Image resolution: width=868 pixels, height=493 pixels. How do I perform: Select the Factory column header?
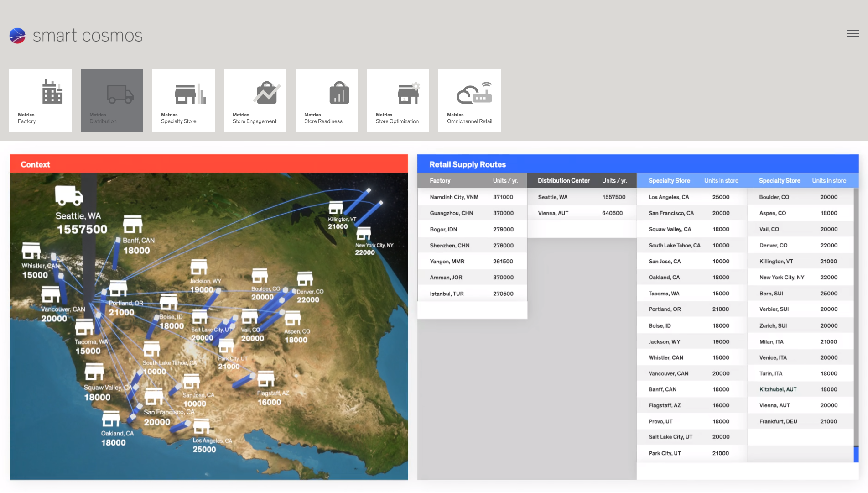tap(440, 181)
